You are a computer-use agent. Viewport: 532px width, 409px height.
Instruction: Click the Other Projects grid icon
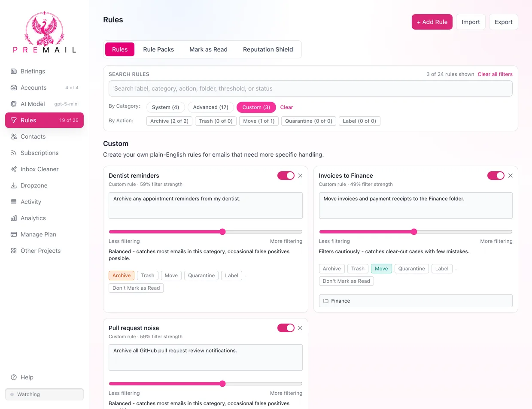(14, 251)
